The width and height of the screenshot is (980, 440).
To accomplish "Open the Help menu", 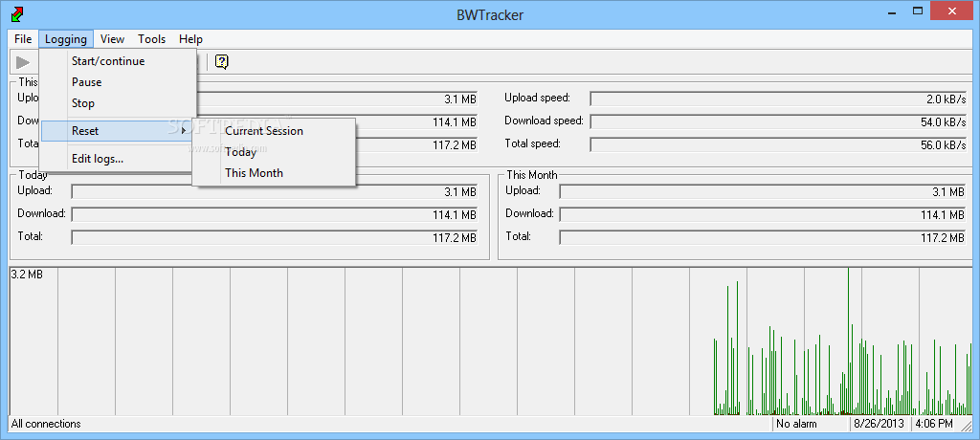I will point(190,39).
